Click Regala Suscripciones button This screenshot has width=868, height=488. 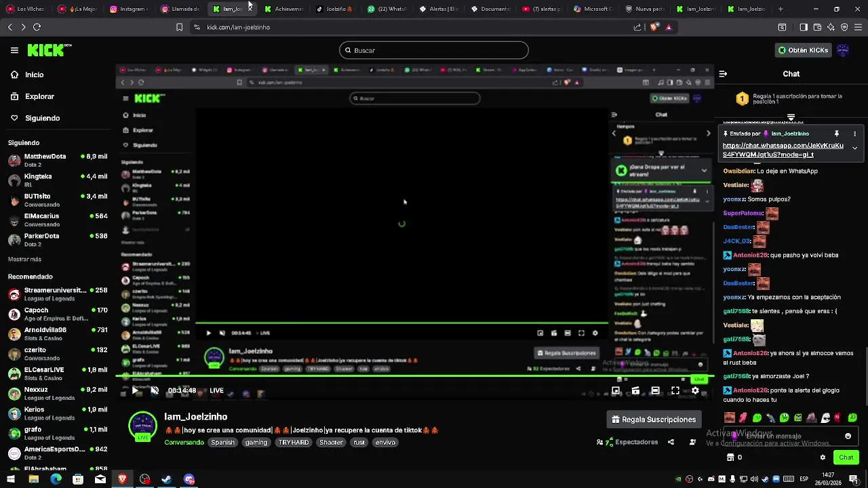[x=654, y=420]
